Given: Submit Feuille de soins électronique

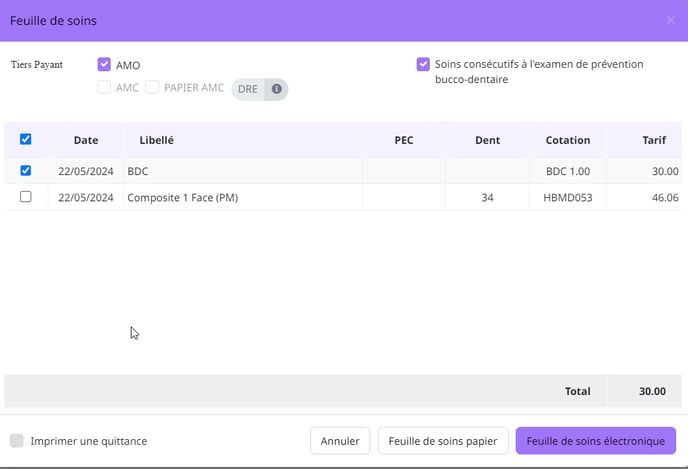Looking at the screenshot, I should point(595,441).
